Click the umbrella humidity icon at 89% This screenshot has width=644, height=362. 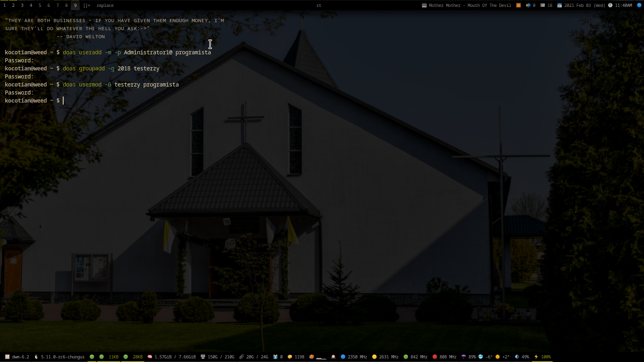click(x=464, y=357)
